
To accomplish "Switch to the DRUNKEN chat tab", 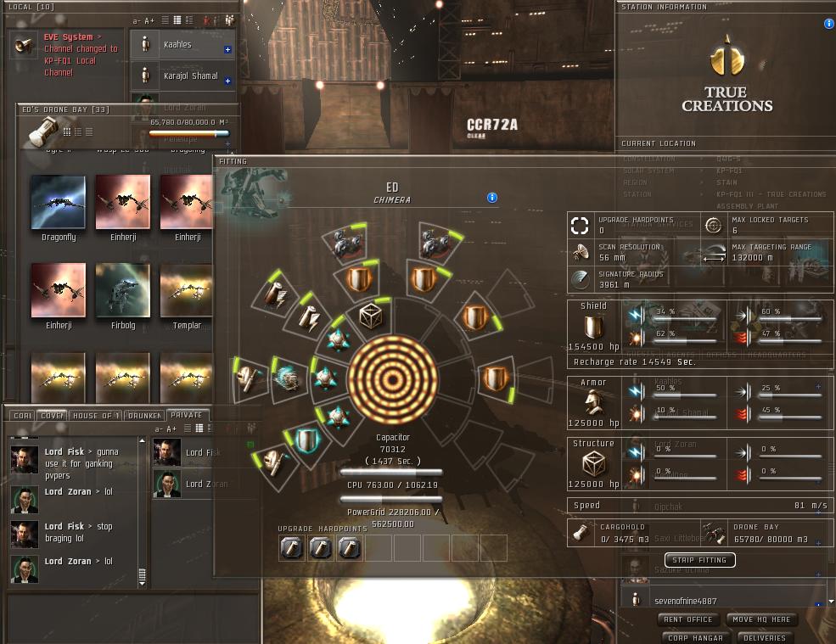I will pos(144,415).
